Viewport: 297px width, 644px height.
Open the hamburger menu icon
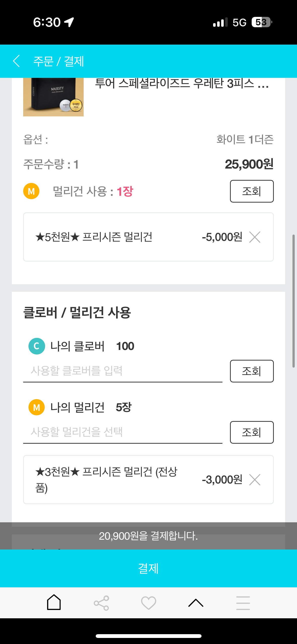[243, 603]
